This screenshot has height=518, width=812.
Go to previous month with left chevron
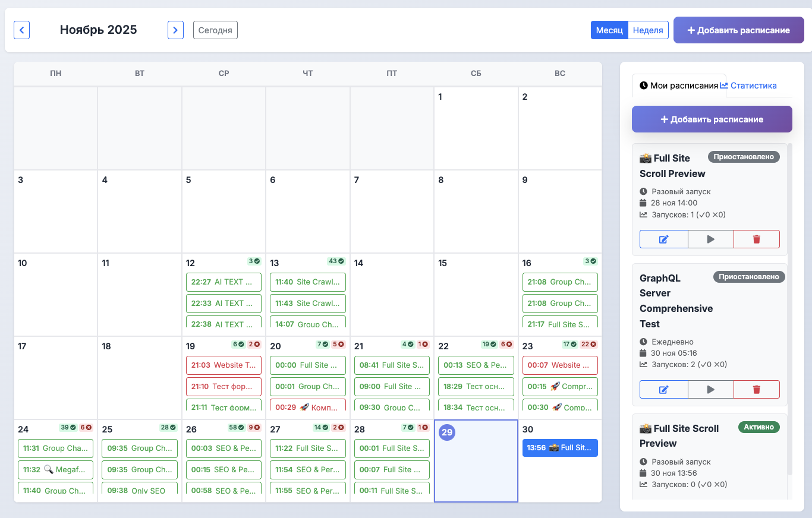coord(22,30)
